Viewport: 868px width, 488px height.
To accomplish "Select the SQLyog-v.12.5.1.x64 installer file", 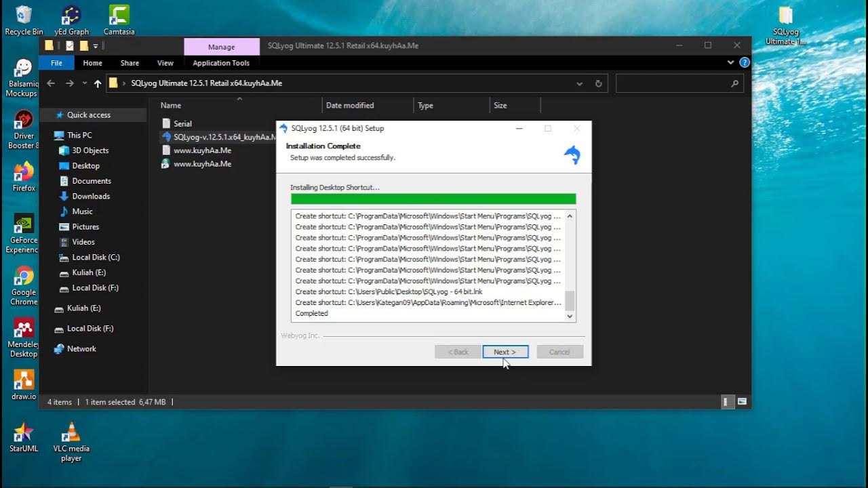I will 218,137.
